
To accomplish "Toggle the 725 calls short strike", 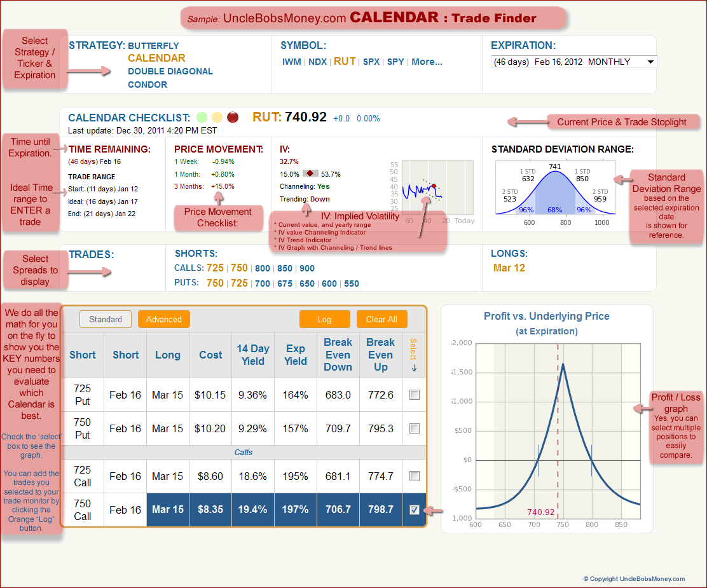I will (x=215, y=268).
